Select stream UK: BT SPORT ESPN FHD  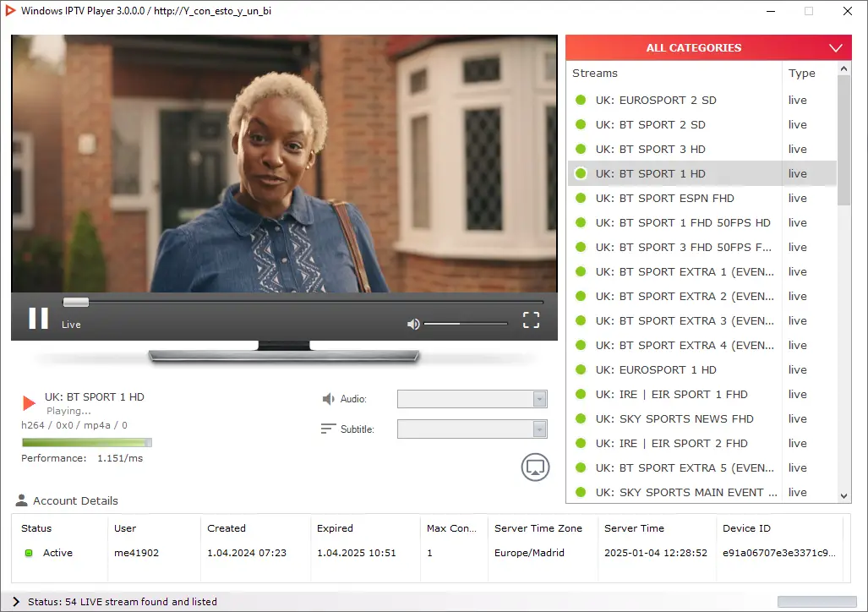pos(702,199)
